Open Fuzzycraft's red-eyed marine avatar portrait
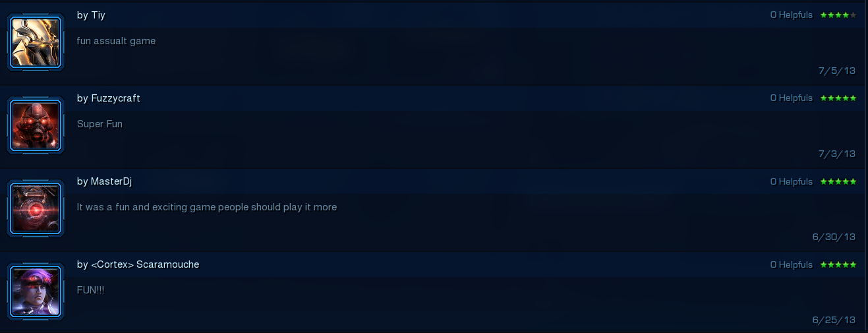The width and height of the screenshot is (868, 333). 36,125
